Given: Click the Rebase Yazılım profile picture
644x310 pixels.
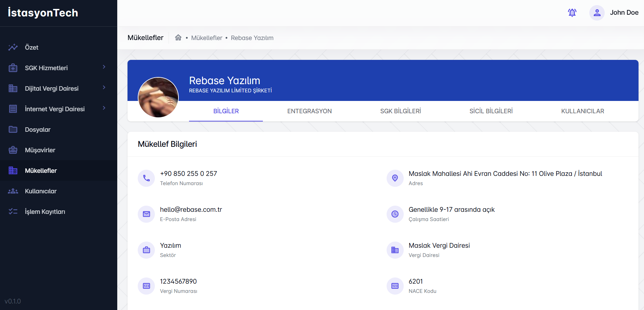Looking at the screenshot, I should point(158,97).
